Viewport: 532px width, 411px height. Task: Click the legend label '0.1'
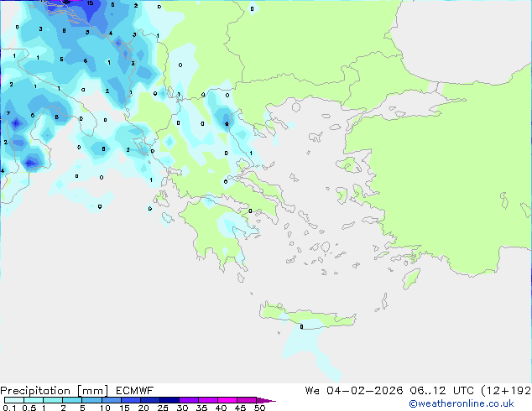coord(9,408)
